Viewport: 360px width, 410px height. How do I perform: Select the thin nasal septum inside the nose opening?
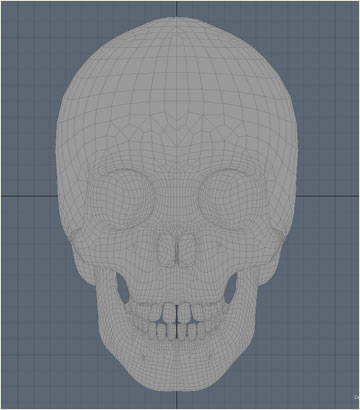pos(177,250)
